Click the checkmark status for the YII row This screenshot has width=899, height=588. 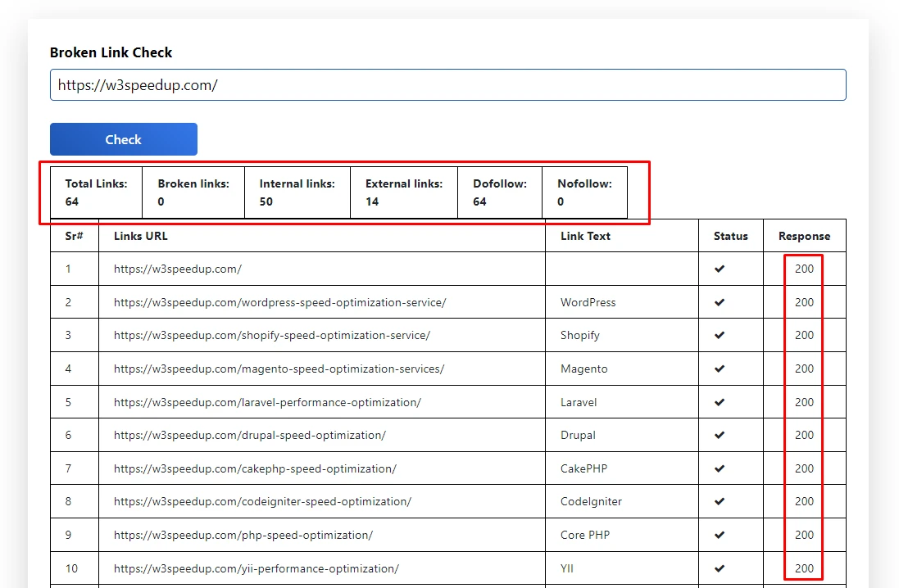(720, 568)
